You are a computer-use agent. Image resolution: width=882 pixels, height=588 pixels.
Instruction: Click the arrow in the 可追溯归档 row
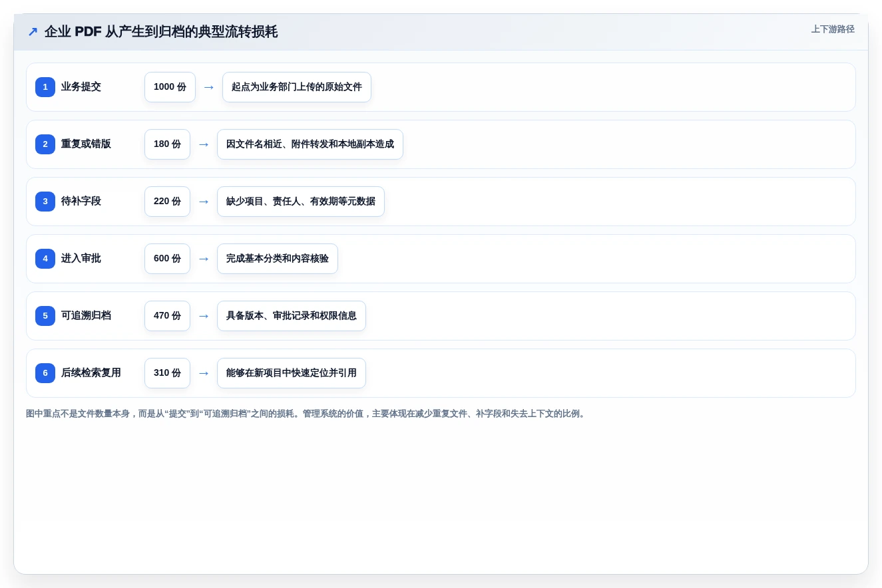[x=204, y=316]
